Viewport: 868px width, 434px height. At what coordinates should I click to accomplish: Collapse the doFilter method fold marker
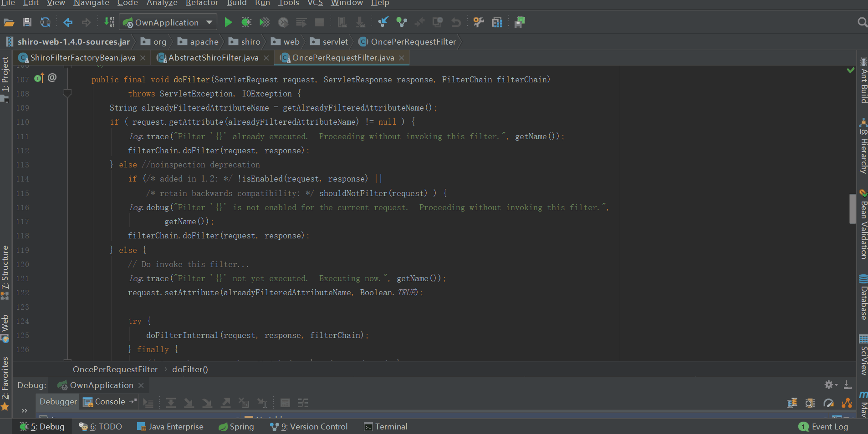coord(67,93)
